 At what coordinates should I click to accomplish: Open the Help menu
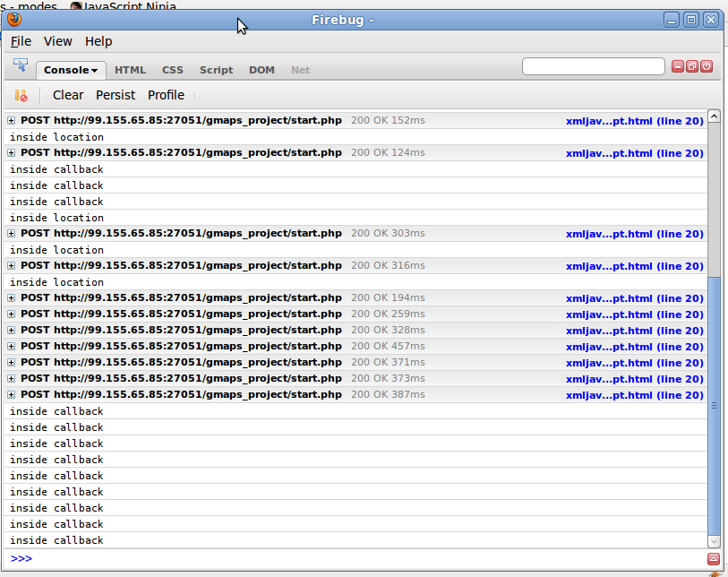pos(98,41)
